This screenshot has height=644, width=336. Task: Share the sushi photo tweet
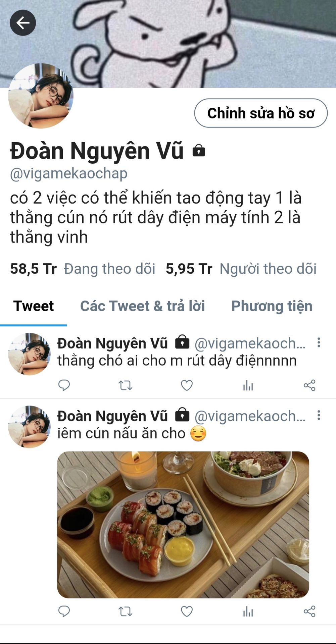pos(309,612)
